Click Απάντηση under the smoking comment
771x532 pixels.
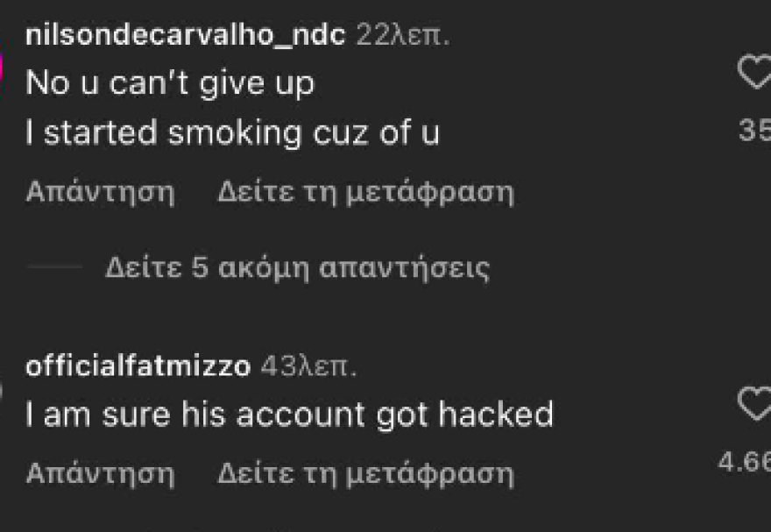[100, 192]
